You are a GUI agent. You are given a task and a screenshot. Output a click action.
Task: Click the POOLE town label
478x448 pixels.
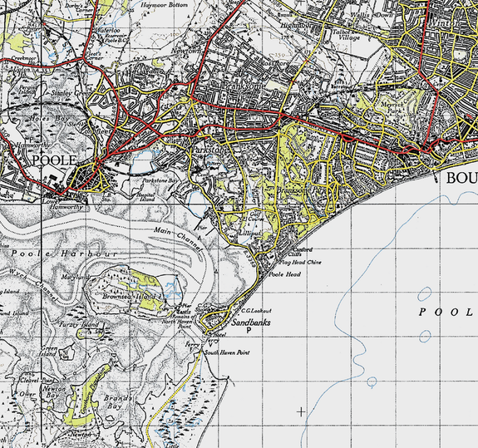pyautogui.click(x=54, y=160)
